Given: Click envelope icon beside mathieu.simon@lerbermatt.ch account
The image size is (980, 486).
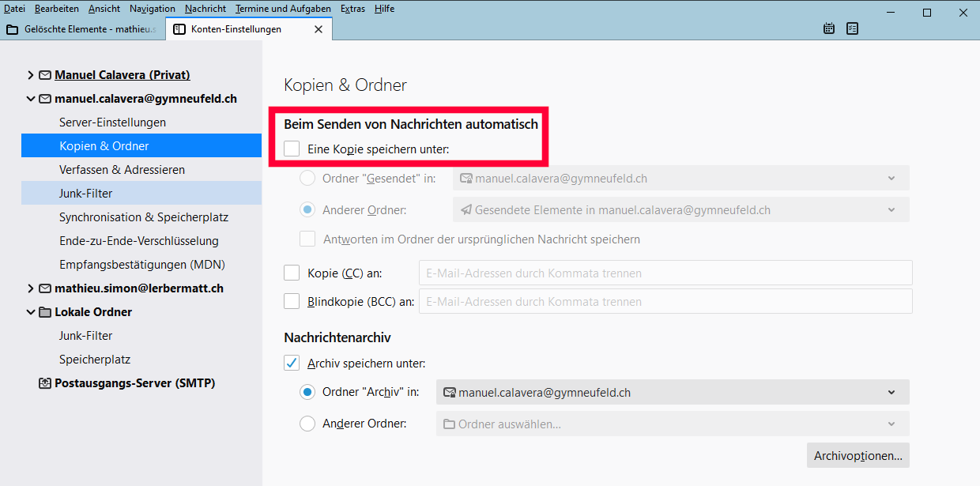Looking at the screenshot, I should click(45, 288).
